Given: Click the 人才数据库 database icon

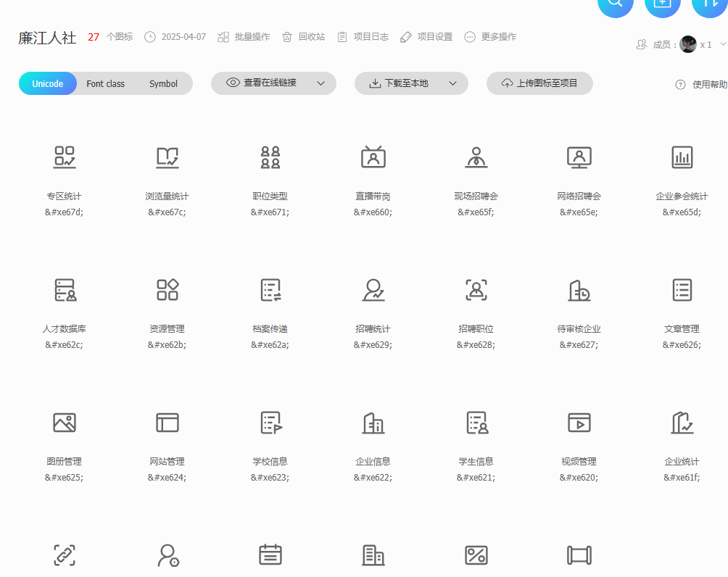Looking at the screenshot, I should [65, 290].
